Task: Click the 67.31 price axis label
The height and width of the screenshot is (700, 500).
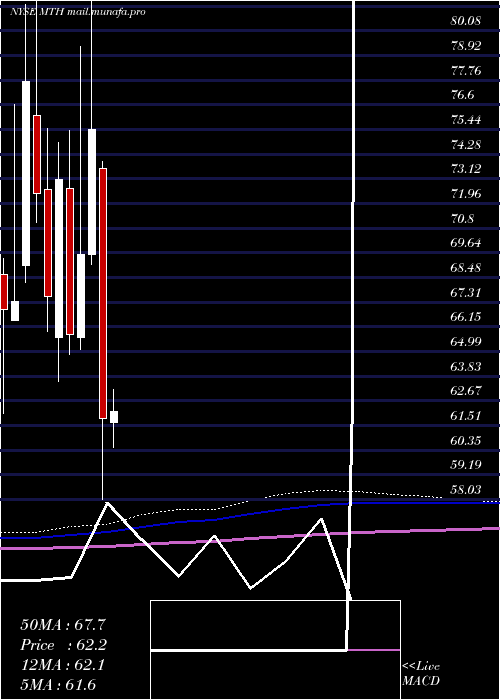Action: point(466,293)
